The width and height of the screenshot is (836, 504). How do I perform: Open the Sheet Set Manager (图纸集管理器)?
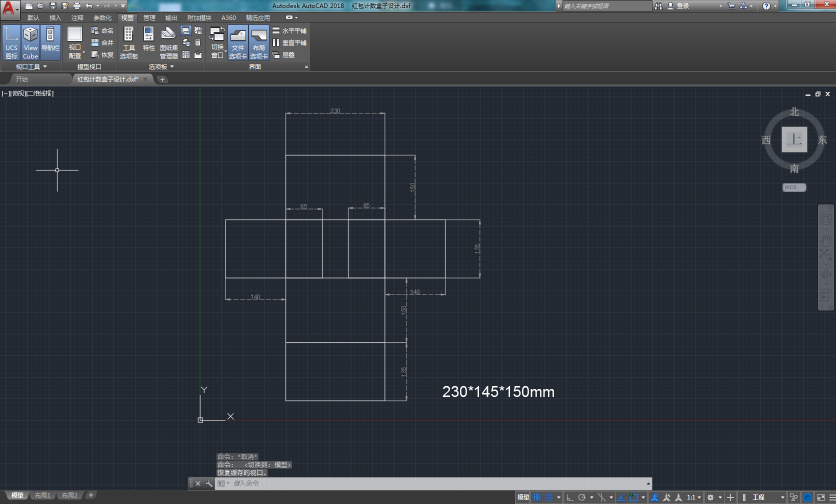(168, 43)
